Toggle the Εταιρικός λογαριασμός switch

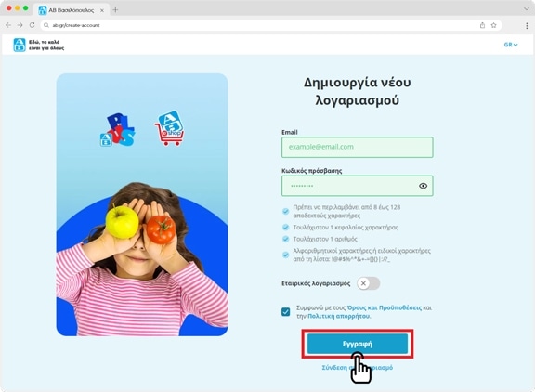click(369, 283)
